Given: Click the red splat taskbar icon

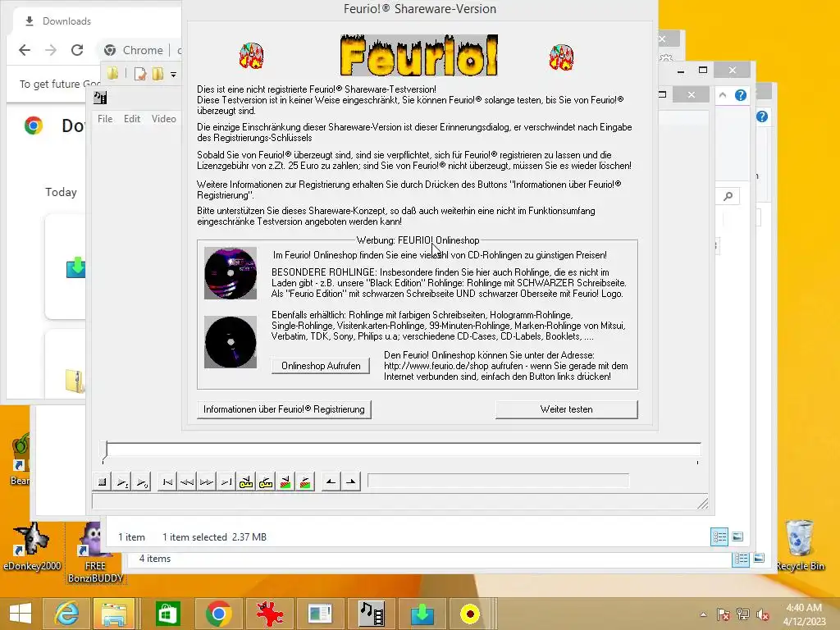Looking at the screenshot, I should click(x=269, y=614).
